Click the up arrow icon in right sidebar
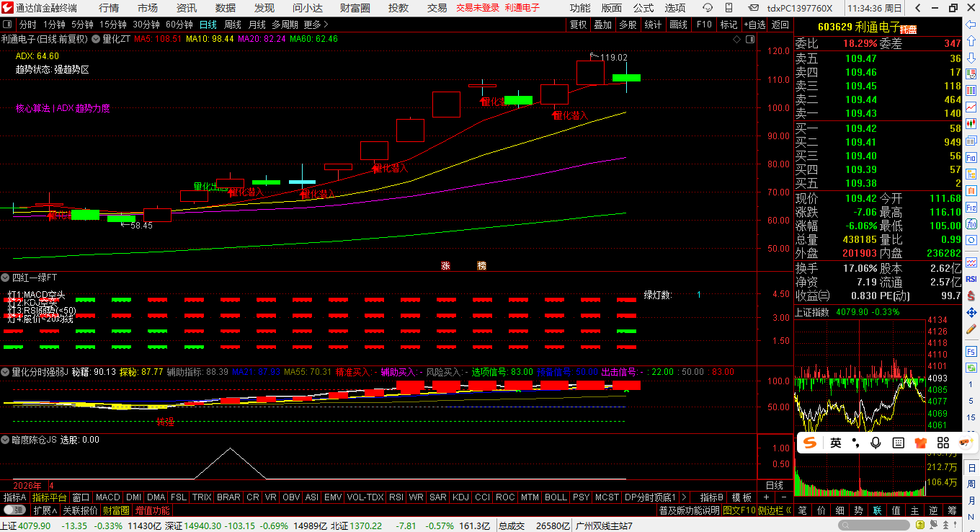The height and width of the screenshot is (532, 980). click(971, 40)
